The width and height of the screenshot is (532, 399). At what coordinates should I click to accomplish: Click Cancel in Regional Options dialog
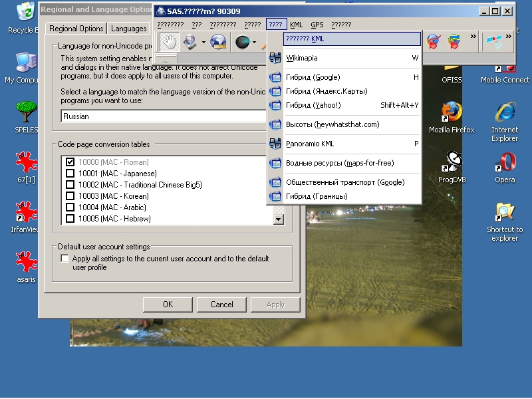[x=222, y=304]
